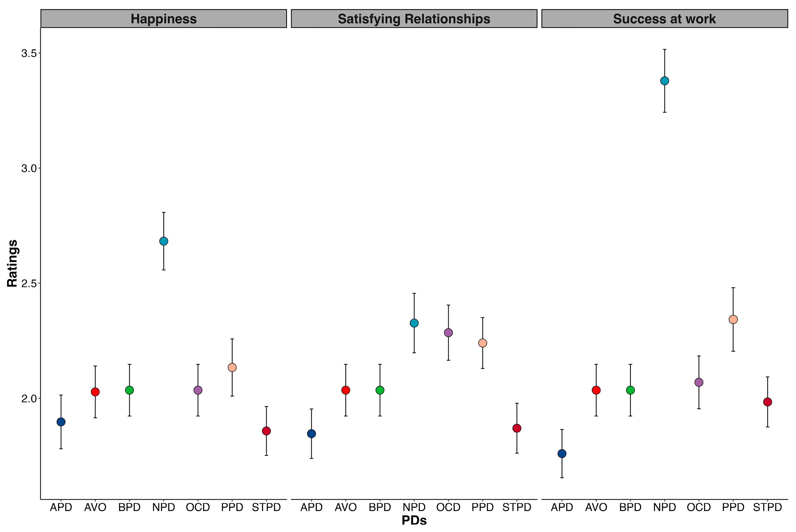The width and height of the screenshot is (796, 532).
Task: Click the red AVO point in Happiness
Action: 95,392
